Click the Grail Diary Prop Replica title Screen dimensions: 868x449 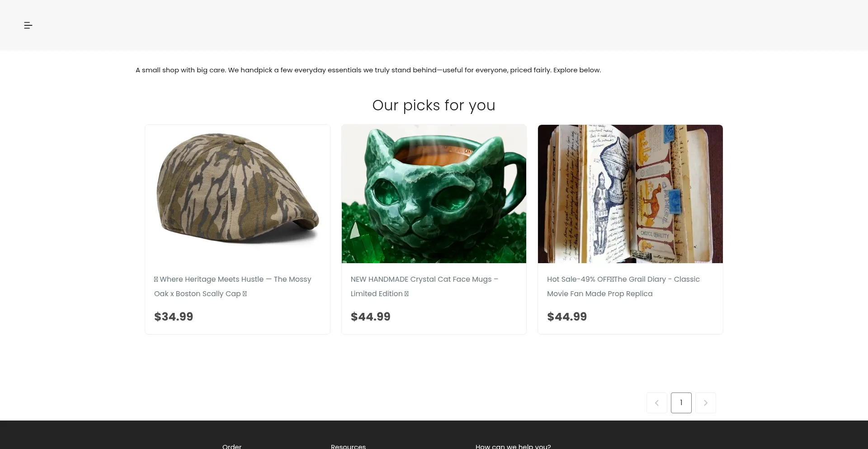(x=623, y=286)
